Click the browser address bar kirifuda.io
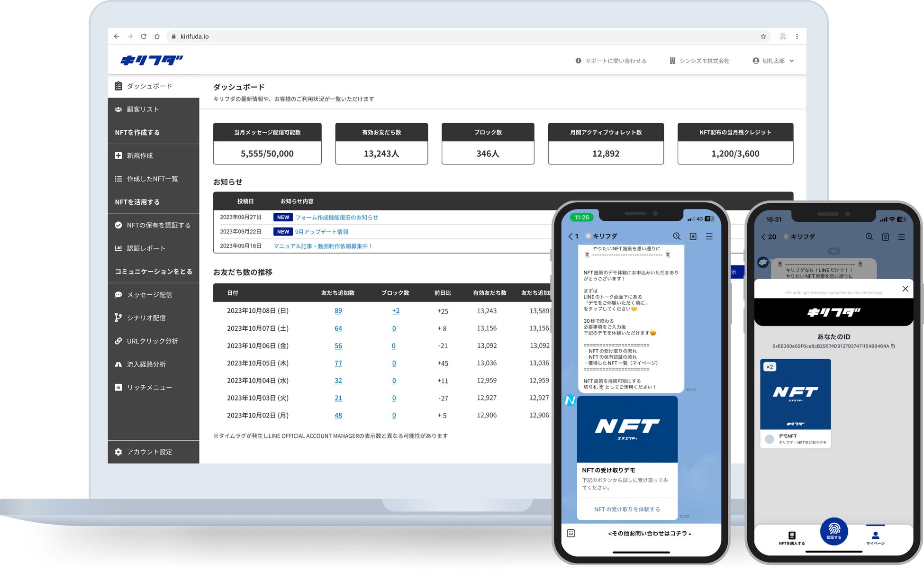The height and width of the screenshot is (572, 924). coord(194,36)
